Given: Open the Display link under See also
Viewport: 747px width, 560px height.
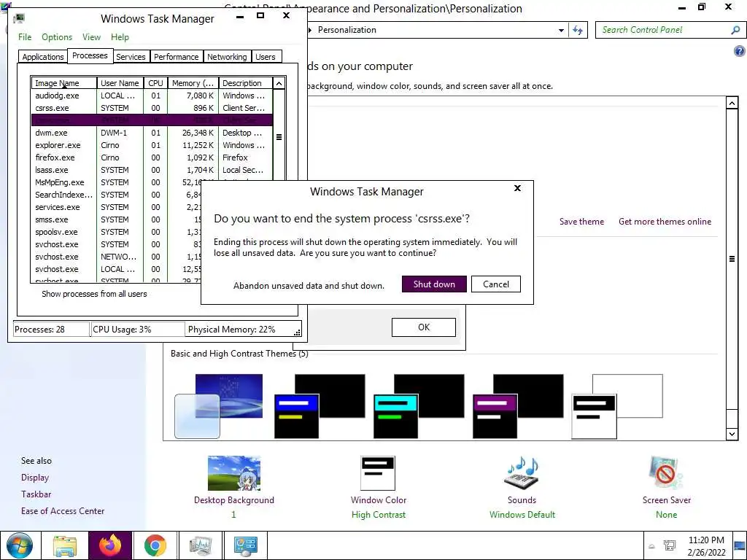Looking at the screenshot, I should click(35, 478).
